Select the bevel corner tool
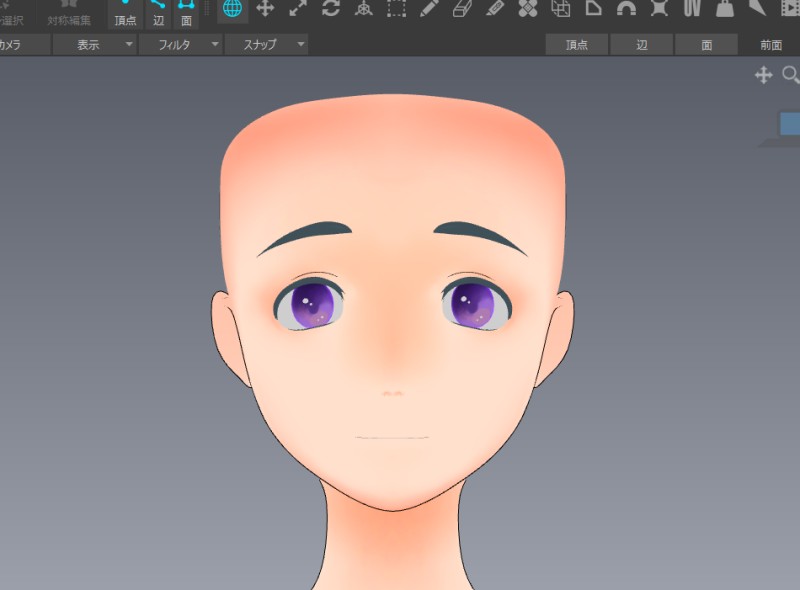The width and height of the screenshot is (800, 590). tap(593, 8)
